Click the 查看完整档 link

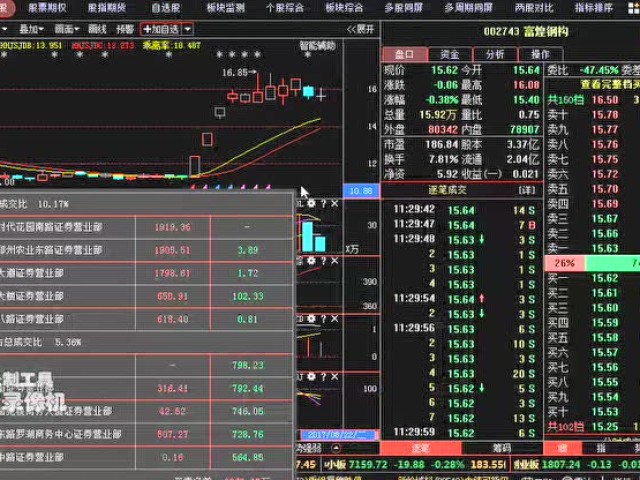click(x=610, y=84)
